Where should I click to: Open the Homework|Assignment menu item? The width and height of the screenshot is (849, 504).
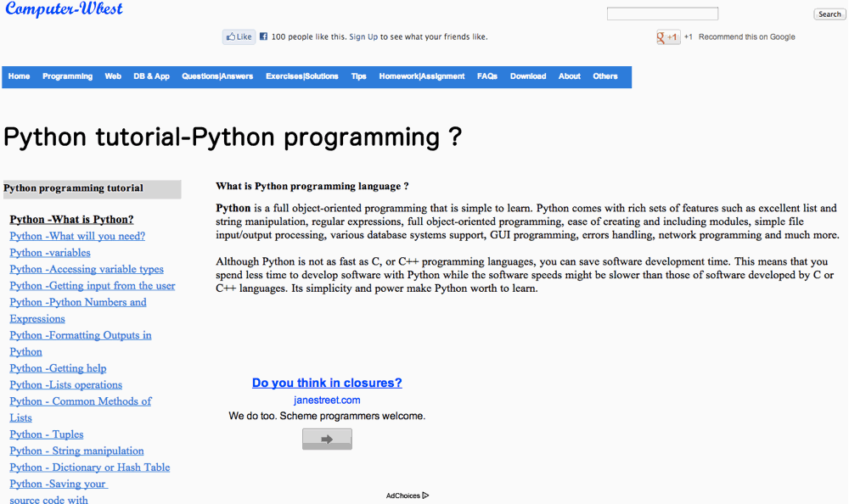pyautogui.click(x=422, y=76)
